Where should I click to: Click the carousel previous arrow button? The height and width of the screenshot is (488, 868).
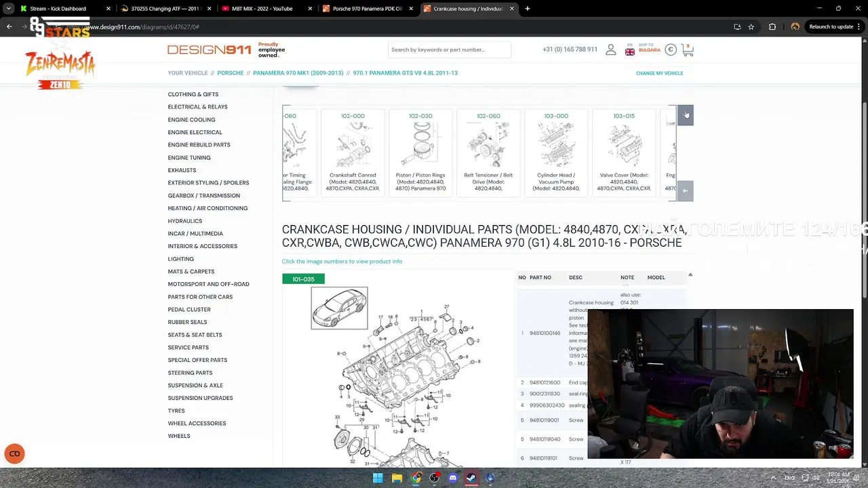point(685,190)
